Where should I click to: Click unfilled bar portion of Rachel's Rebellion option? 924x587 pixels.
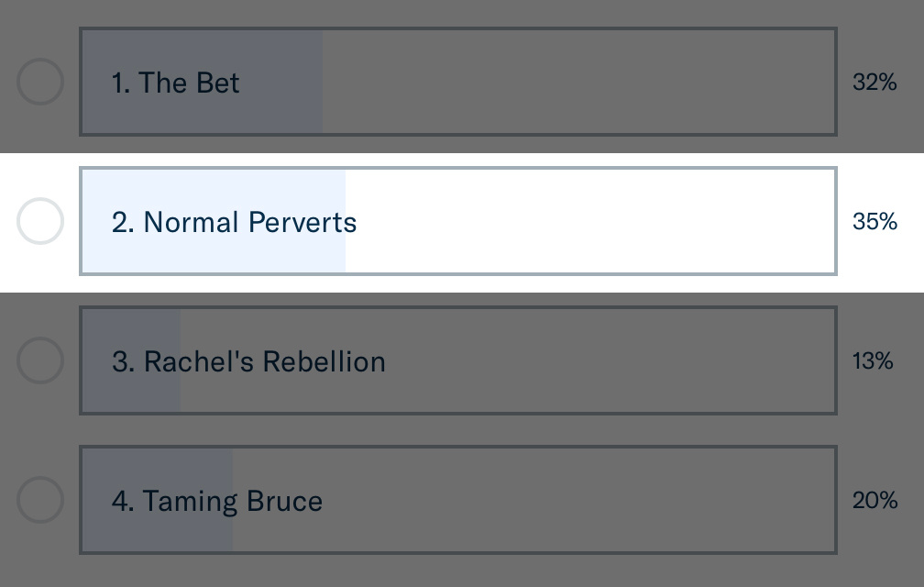[610, 361]
